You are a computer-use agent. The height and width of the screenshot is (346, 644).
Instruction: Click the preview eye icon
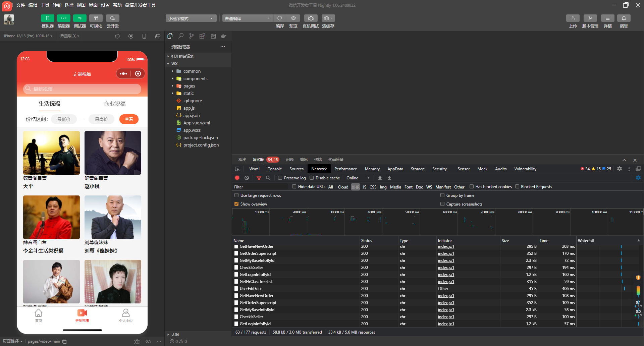pos(293,18)
